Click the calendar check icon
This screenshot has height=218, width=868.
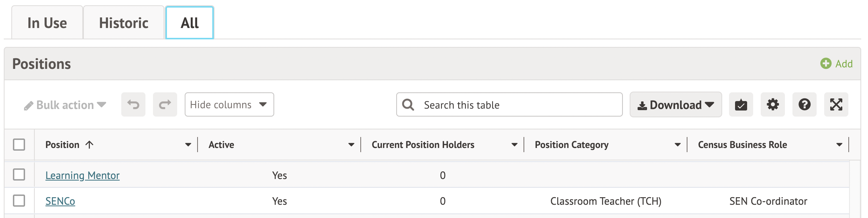pyautogui.click(x=741, y=104)
